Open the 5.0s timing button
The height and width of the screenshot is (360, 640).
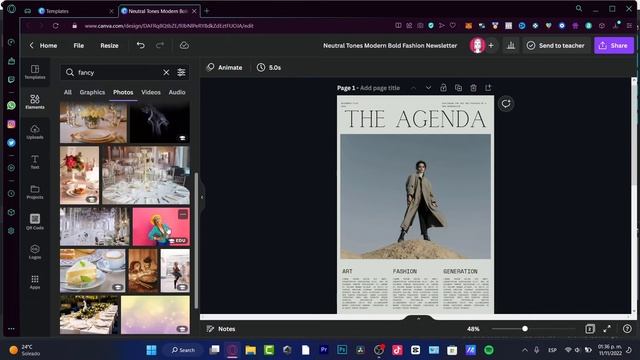click(x=269, y=67)
